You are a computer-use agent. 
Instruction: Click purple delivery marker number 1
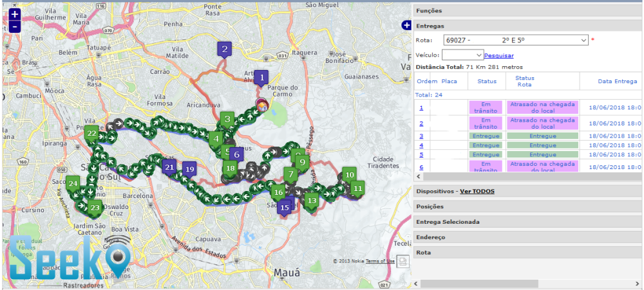(261, 77)
